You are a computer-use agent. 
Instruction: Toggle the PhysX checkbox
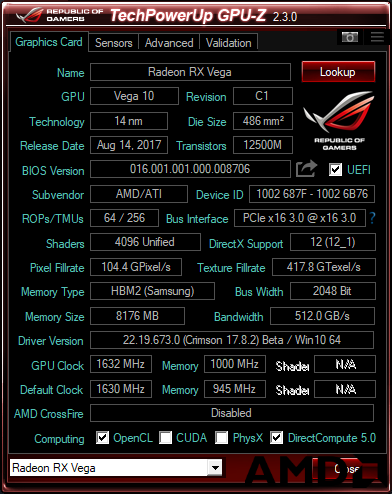pyautogui.click(x=222, y=438)
